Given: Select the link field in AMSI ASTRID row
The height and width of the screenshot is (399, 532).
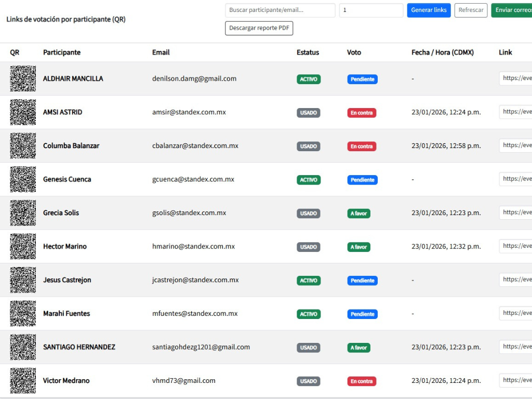Looking at the screenshot, I should point(516,112).
